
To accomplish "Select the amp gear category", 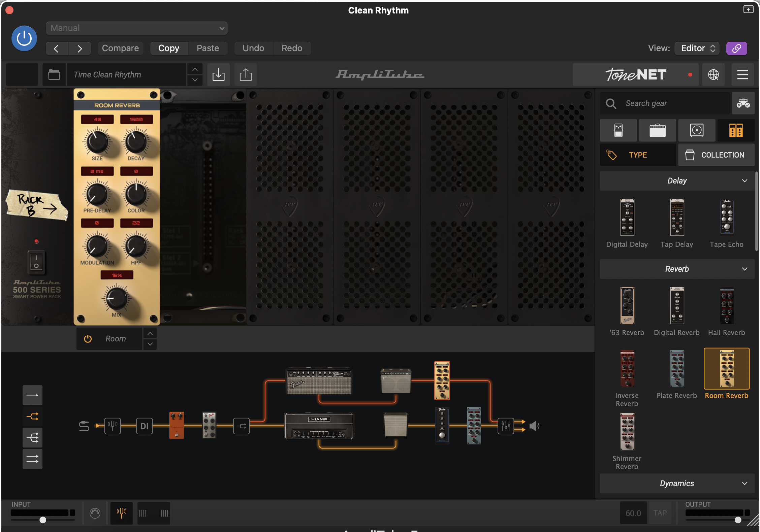I will click(x=658, y=130).
